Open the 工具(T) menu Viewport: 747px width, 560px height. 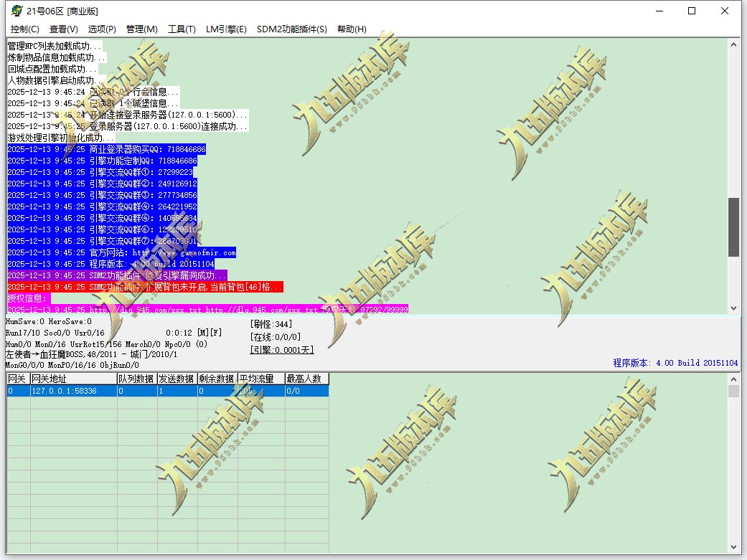(182, 29)
